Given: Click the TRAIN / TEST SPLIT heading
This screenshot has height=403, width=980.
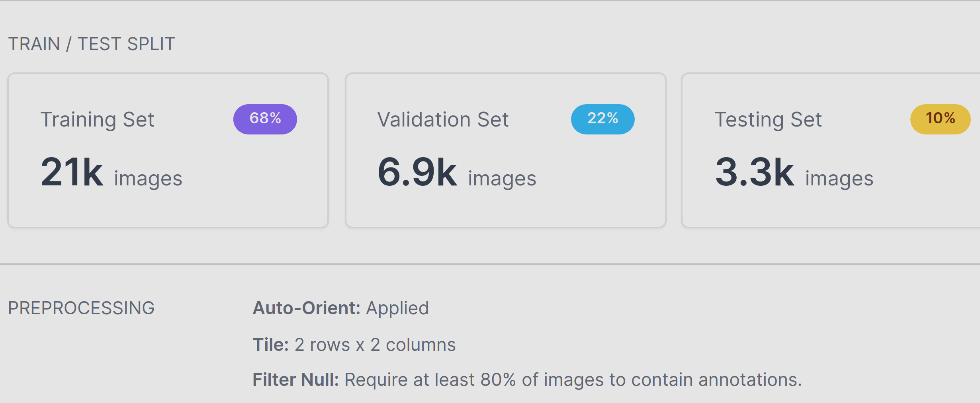Looking at the screenshot, I should coord(92,44).
